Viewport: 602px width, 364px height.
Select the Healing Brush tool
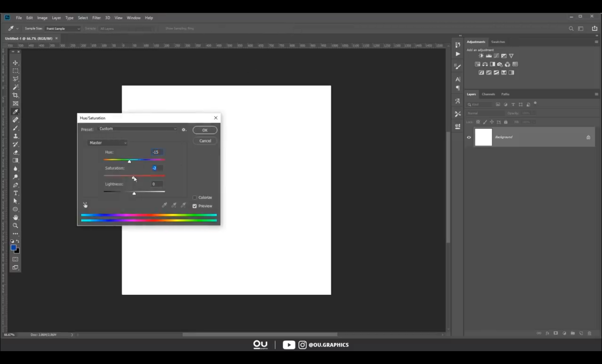(15, 120)
